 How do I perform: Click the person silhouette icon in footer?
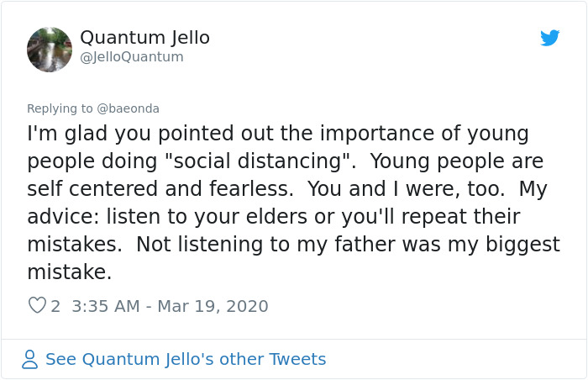[x=30, y=360]
